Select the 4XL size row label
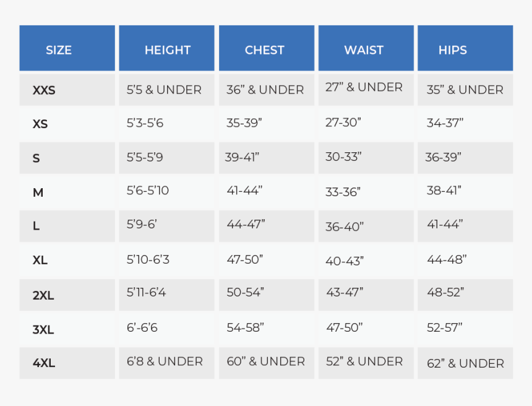The width and height of the screenshot is (532, 406). 44,363
